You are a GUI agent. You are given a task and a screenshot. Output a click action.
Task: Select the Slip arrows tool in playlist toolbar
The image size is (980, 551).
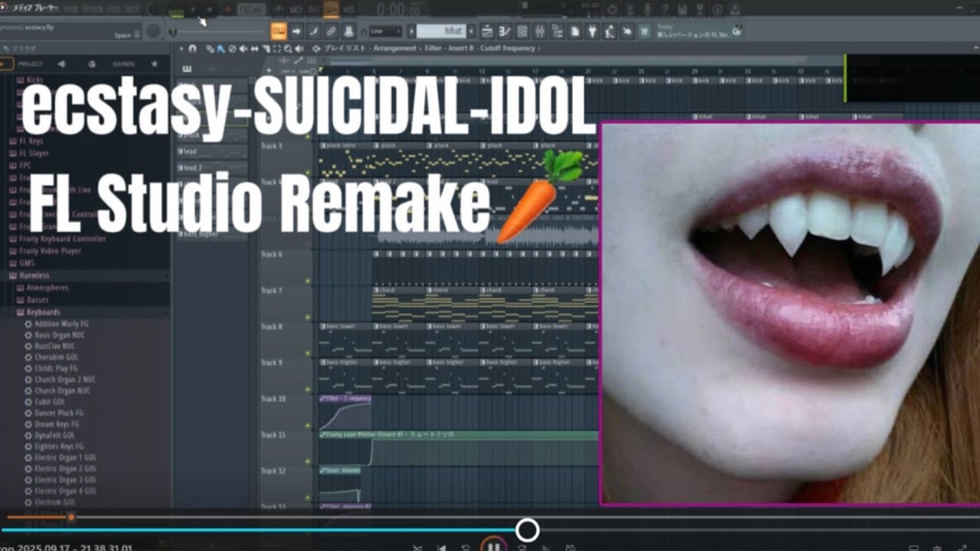click(x=254, y=48)
